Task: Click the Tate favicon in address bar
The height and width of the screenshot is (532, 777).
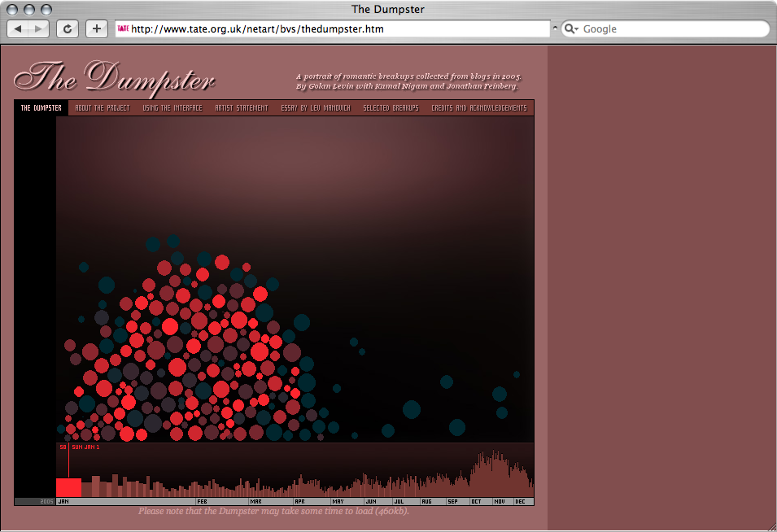Action: coord(124,28)
